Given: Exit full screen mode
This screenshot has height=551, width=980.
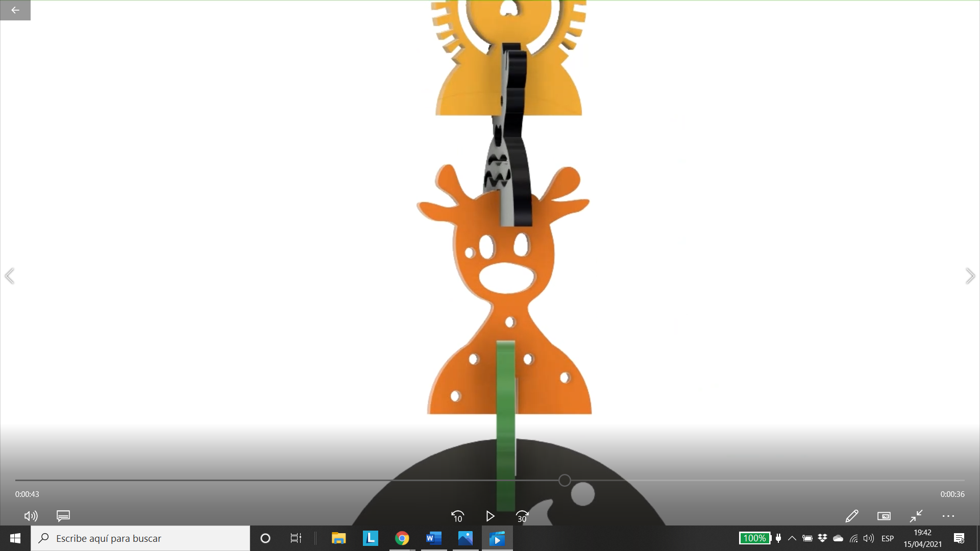Looking at the screenshot, I should (916, 516).
